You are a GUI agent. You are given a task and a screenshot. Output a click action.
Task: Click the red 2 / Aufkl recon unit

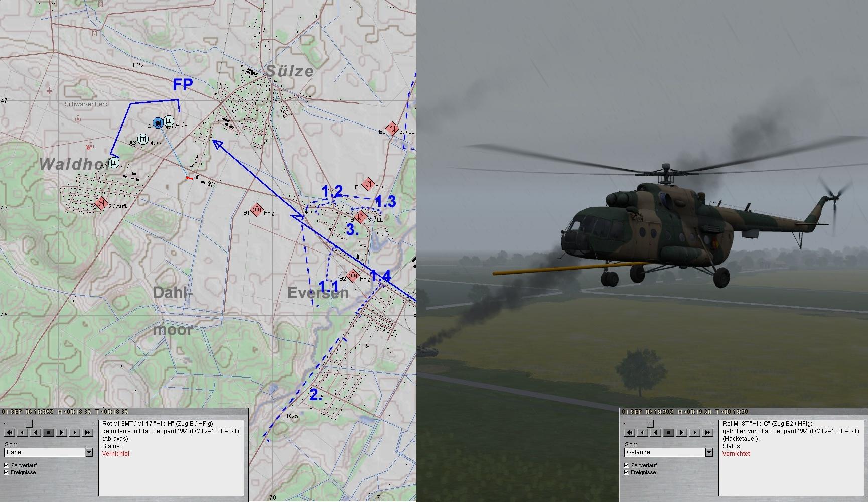(x=101, y=204)
